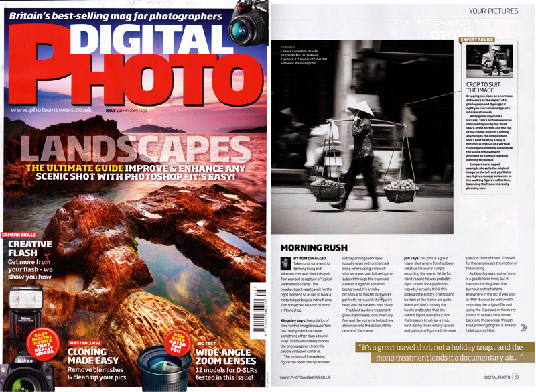536x392 pixels.
Task: Select the yellow "THE ULTIMATE GUIDE" text
Action: pyautogui.click(x=75, y=168)
